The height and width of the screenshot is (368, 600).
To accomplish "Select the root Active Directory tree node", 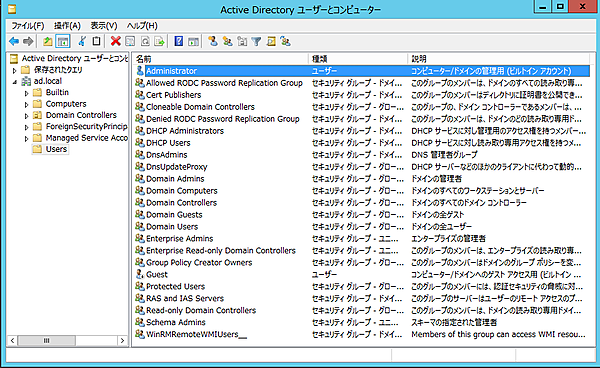I will [x=75, y=58].
